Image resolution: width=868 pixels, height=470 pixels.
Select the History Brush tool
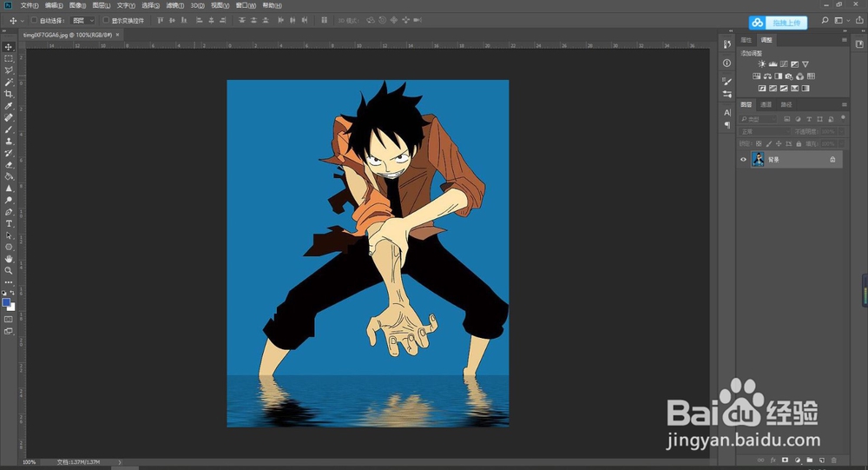(x=9, y=153)
